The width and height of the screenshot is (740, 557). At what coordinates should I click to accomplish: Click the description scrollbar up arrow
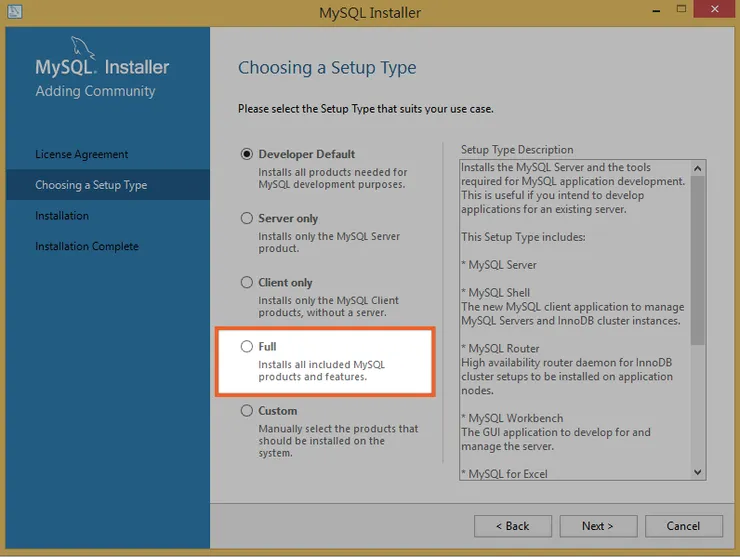698,168
